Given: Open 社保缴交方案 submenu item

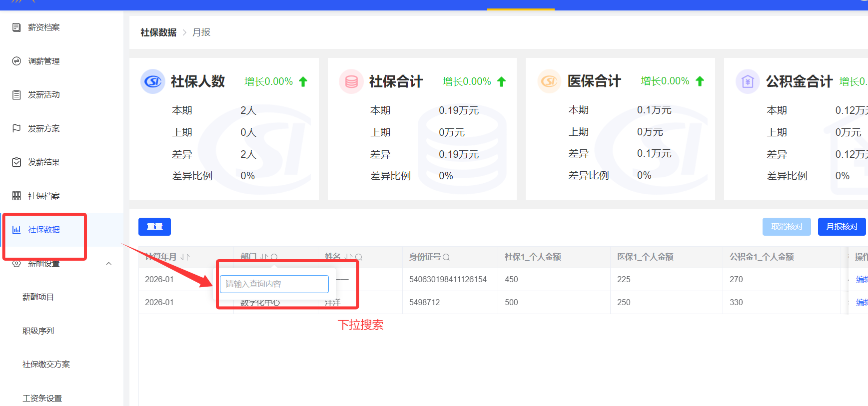Looking at the screenshot, I should point(46,364).
